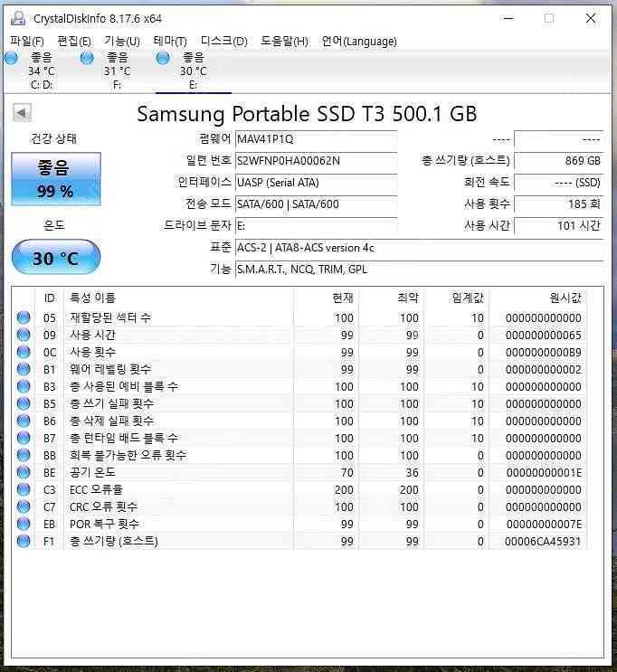Viewport: 617px width, 672px height.
Task: Select the C: D: disk status orb
Action: coord(12,58)
